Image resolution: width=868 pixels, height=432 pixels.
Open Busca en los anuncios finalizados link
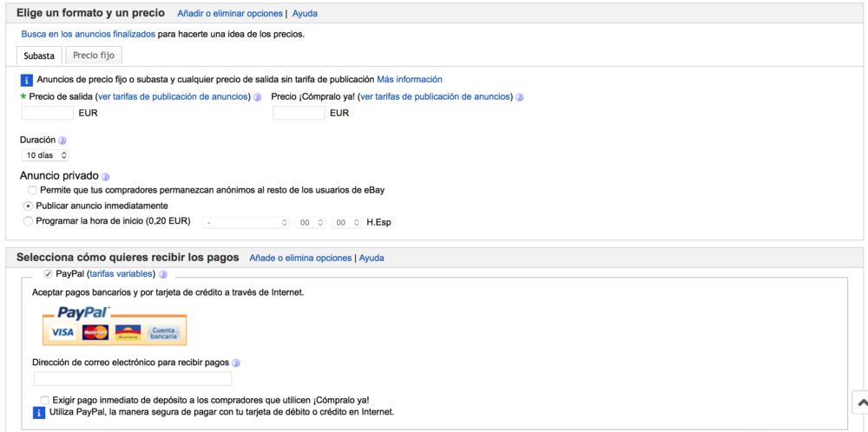tap(88, 34)
